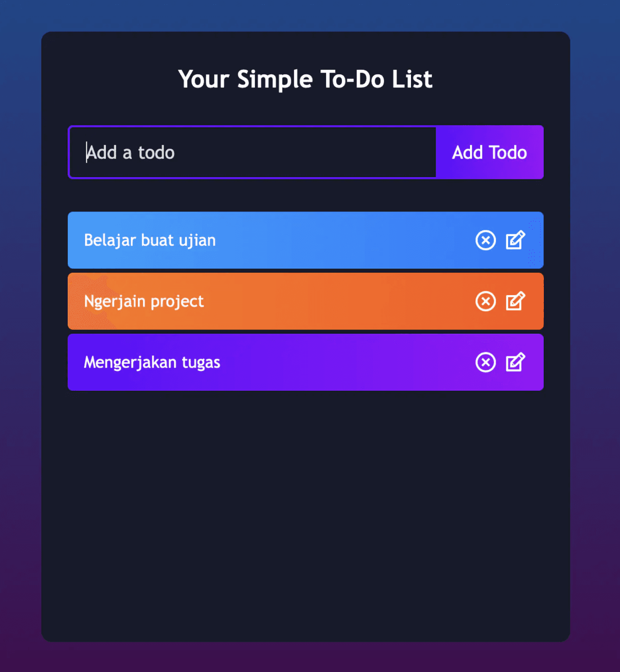Open the edit pencil on the blue todo
620x672 pixels.
tap(515, 240)
